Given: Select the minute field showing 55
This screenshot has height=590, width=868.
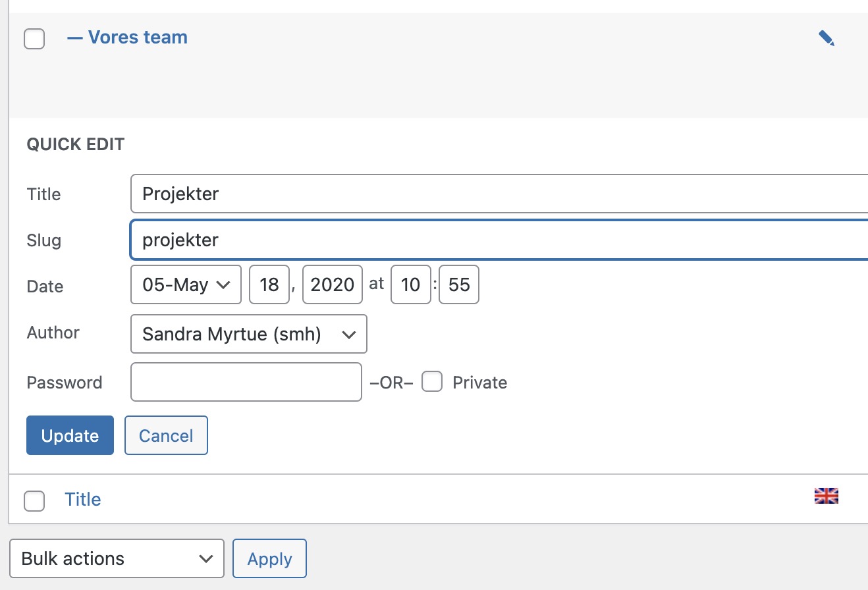Looking at the screenshot, I should [458, 284].
